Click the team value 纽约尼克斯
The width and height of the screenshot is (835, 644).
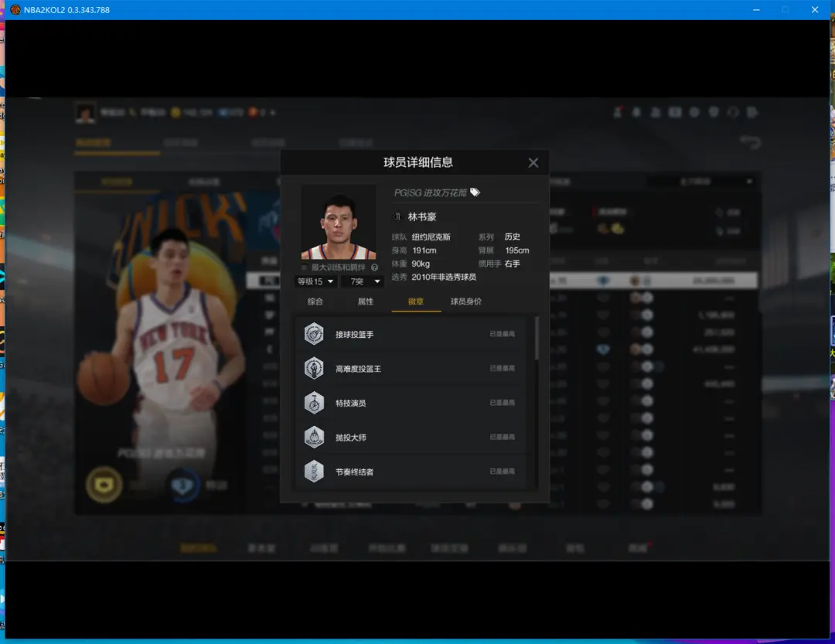[431, 237]
